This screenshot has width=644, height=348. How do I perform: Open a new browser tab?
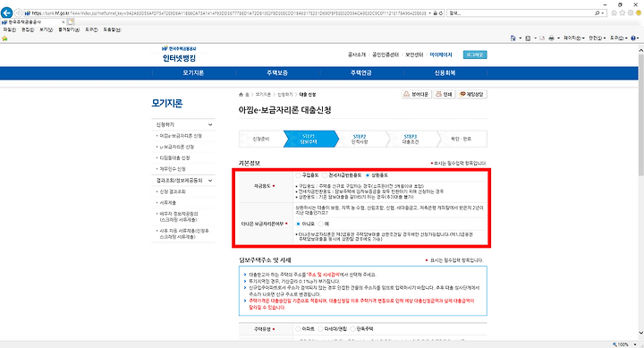(x=71, y=21)
